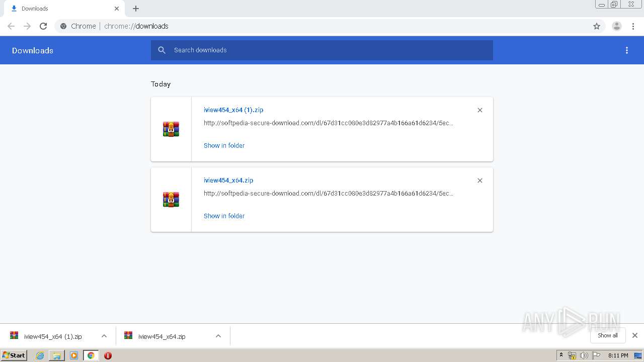Expand options for iview454_x64 (1).zip shelf item

coord(104,336)
